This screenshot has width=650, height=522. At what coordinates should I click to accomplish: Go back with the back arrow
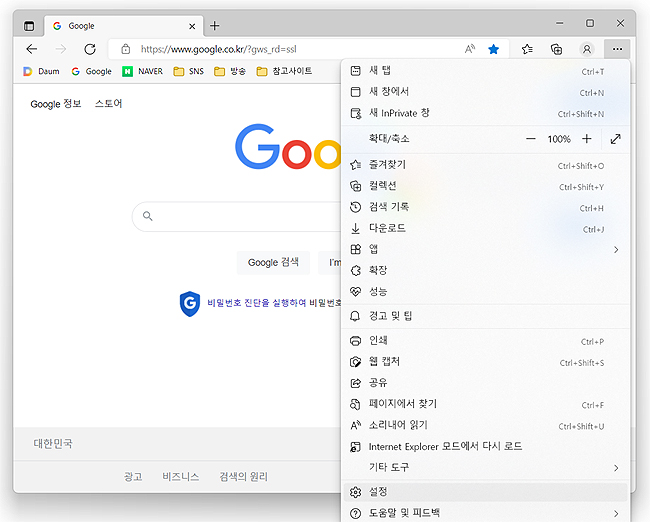click(x=32, y=49)
